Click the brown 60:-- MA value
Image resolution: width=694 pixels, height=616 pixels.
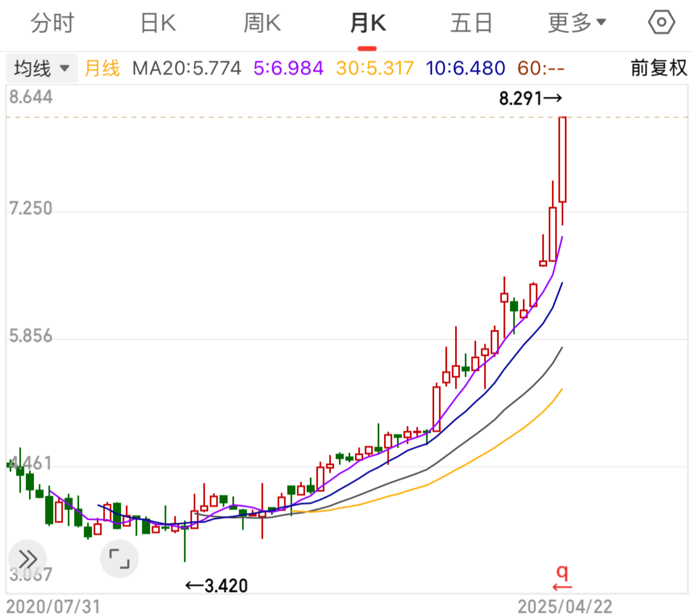[541, 68]
